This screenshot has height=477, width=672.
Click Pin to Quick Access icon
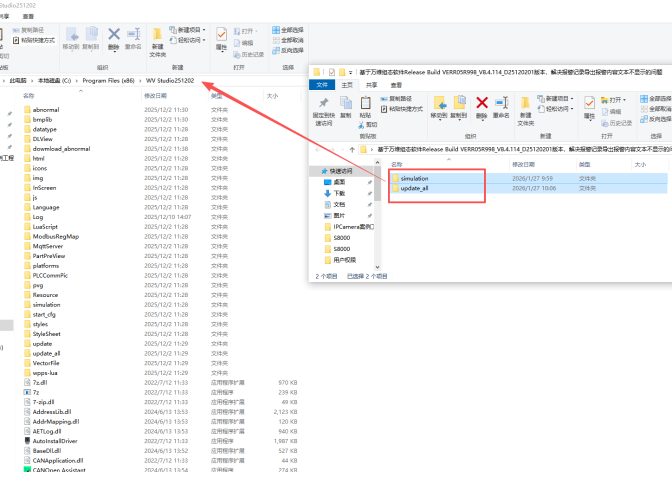[x=325, y=105]
